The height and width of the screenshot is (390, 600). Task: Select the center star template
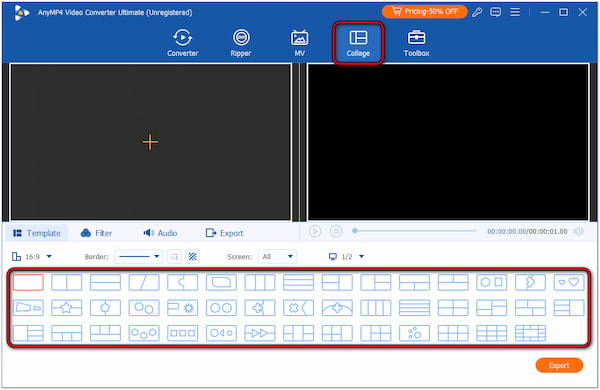(x=67, y=308)
